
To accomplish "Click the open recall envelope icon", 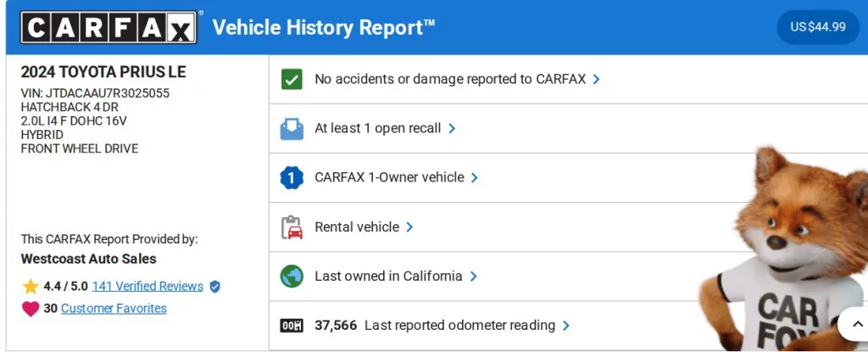I will (x=292, y=129).
